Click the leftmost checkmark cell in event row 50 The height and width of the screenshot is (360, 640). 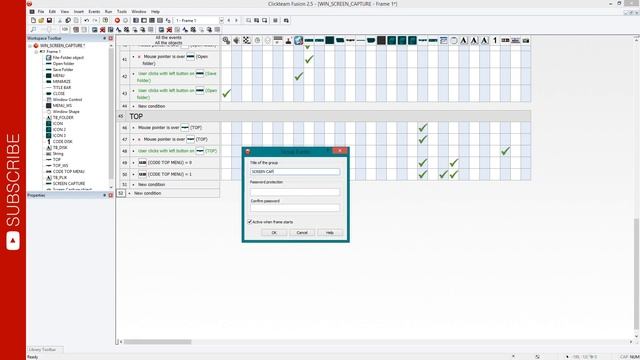coord(422,174)
